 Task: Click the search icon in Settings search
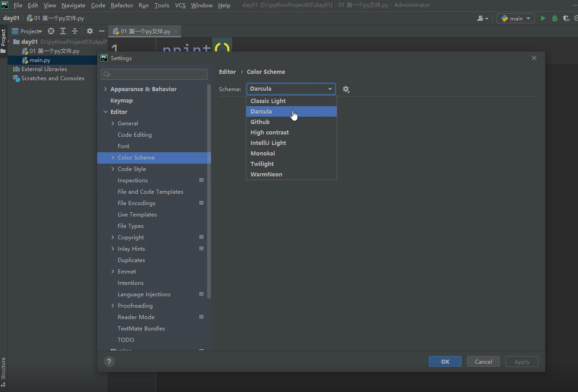tap(107, 74)
